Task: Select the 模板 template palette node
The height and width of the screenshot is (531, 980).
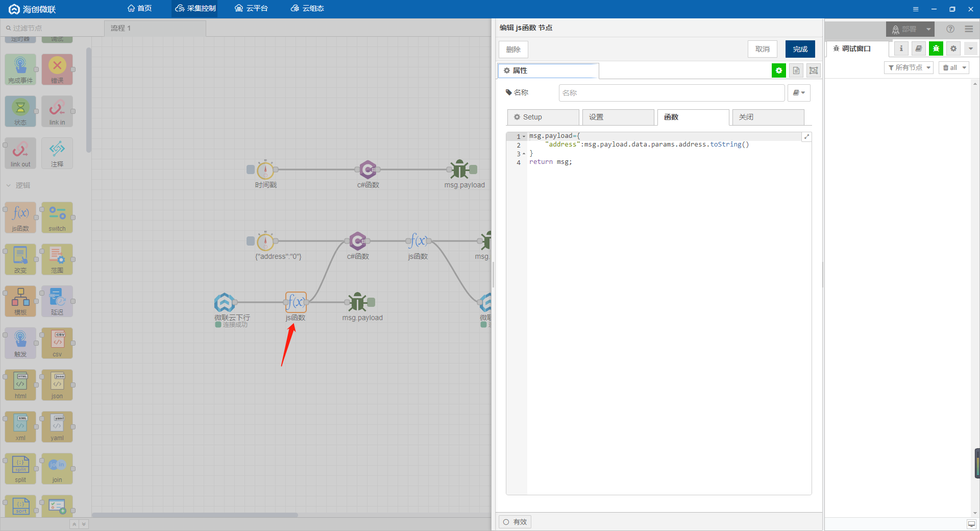Action: pyautogui.click(x=20, y=301)
